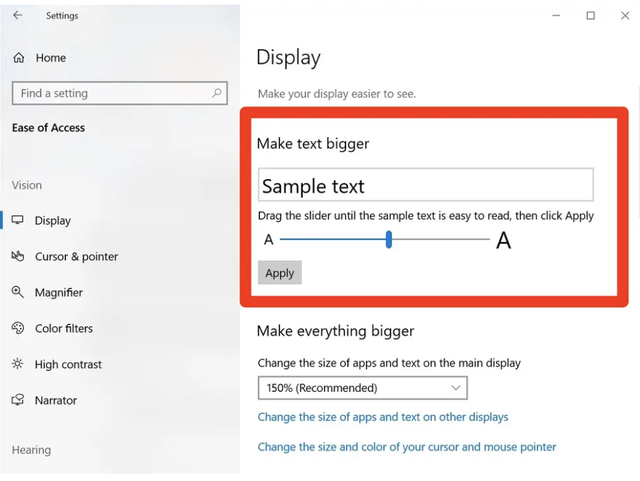Select Cursor & pointer in sidebar
The height and width of the screenshot is (481, 640).
click(76, 256)
